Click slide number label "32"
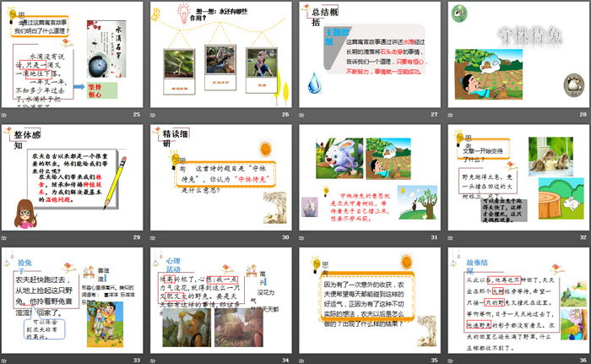The width and height of the screenshot is (591, 364). 583,237
